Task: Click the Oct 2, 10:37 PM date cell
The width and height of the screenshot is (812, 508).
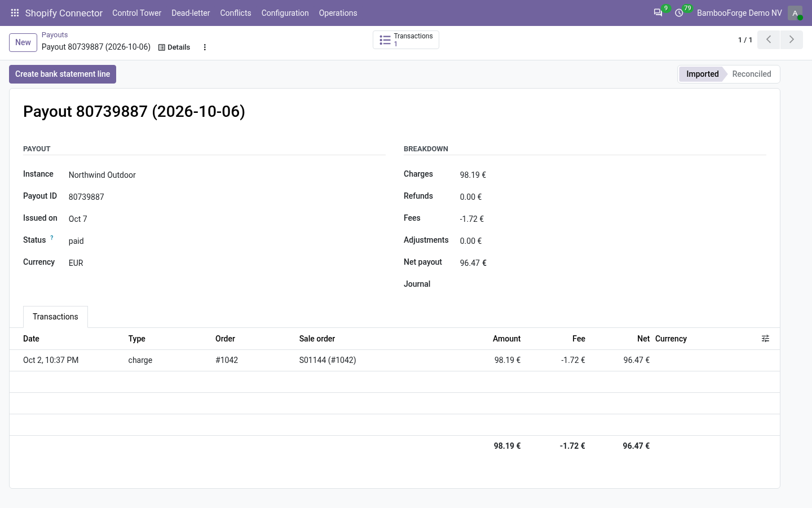Action: coord(51,360)
